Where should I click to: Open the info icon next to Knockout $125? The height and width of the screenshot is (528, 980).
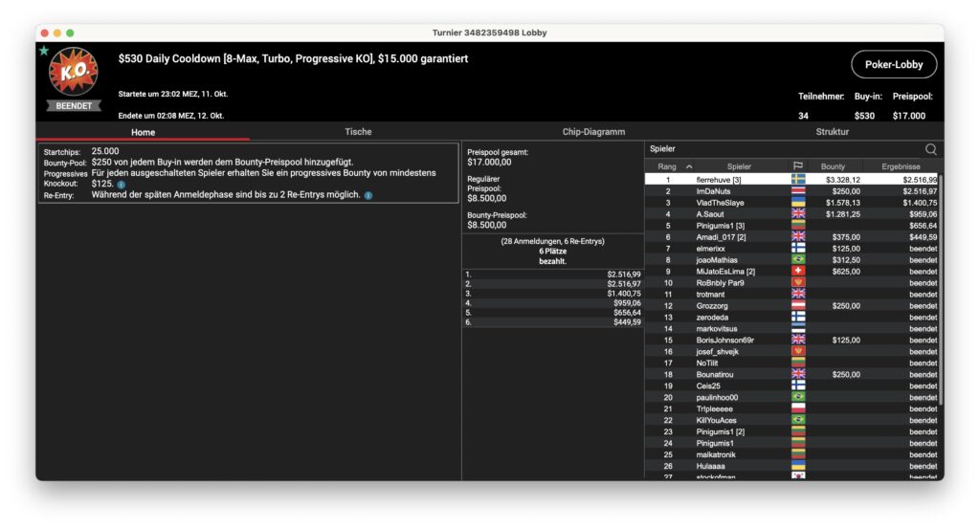coord(122,184)
